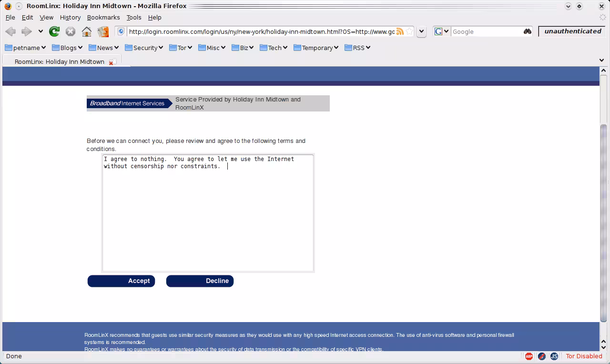
Task: Toggle the JS status bar icon
Action: 554,356
